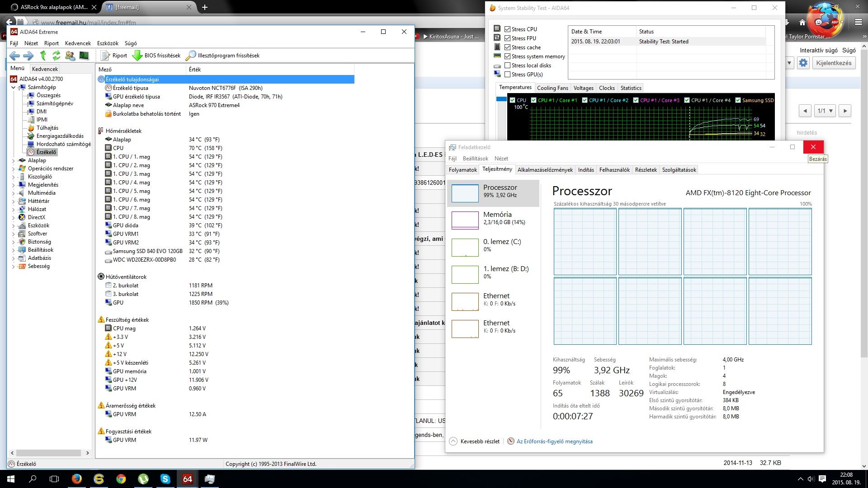Click the volume icon in system tray
Image resolution: width=868 pixels, height=488 pixels.
click(811, 479)
